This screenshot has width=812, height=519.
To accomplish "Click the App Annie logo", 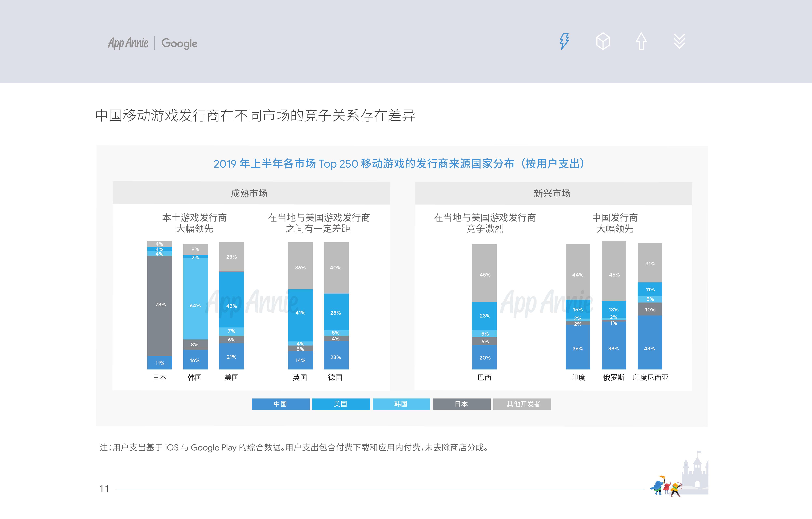I will click(x=128, y=43).
